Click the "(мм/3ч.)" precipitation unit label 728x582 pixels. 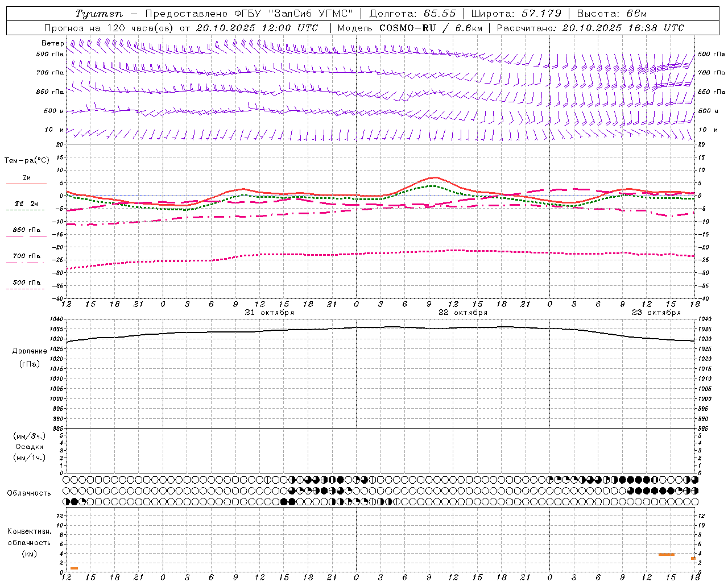pos(30,436)
